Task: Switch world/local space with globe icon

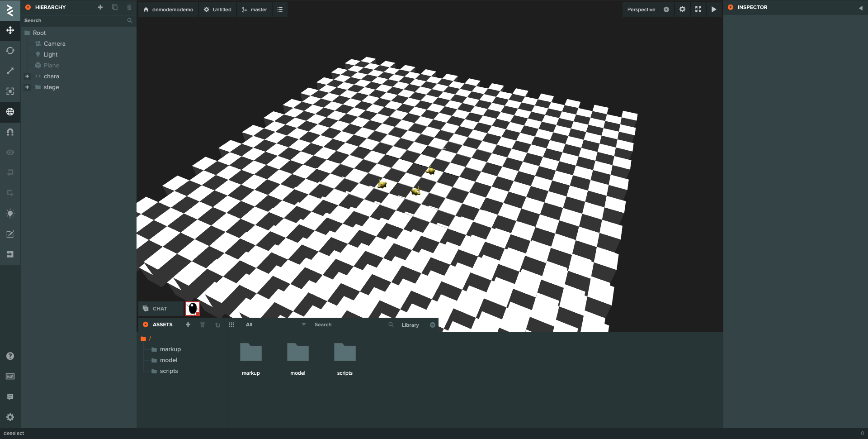Action: tap(10, 112)
